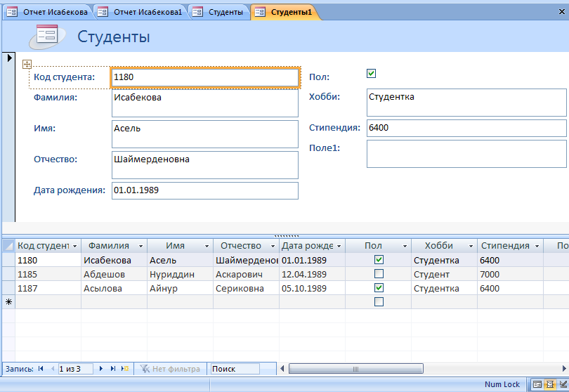This screenshot has width=569, height=392.
Task: Click next record arrow in navigator
Action: point(101,369)
